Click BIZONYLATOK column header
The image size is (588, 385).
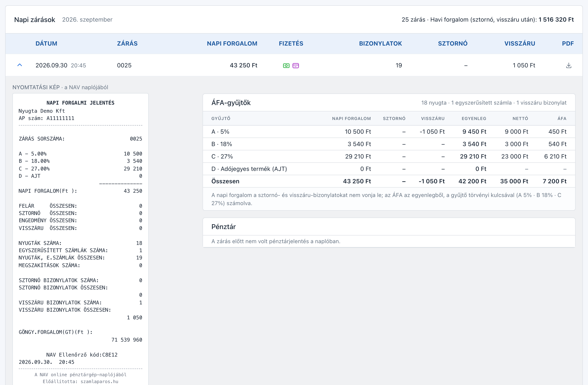point(380,43)
